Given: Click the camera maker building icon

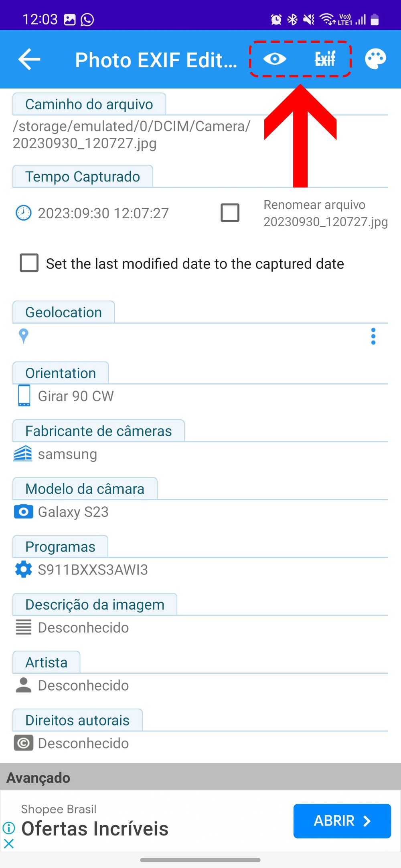Looking at the screenshot, I should (23, 454).
